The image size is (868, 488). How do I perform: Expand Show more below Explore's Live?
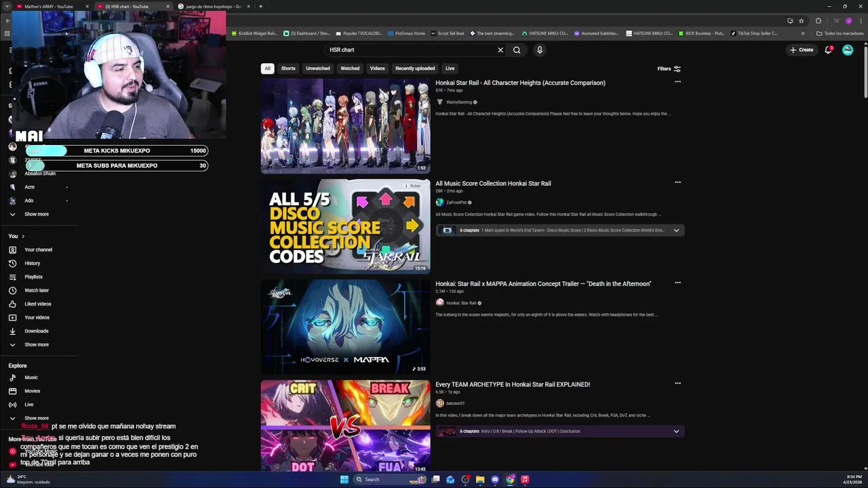(37, 418)
